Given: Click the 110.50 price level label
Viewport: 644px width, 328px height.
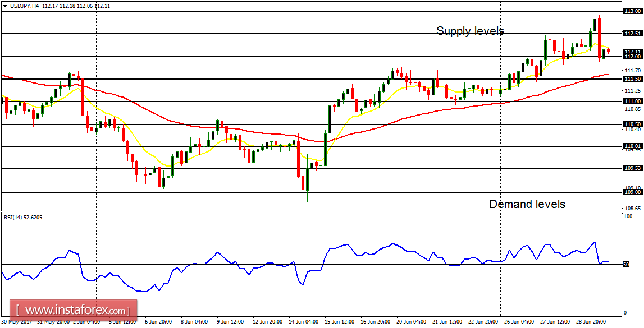Looking at the screenshot, I should (x=633, y=124).
